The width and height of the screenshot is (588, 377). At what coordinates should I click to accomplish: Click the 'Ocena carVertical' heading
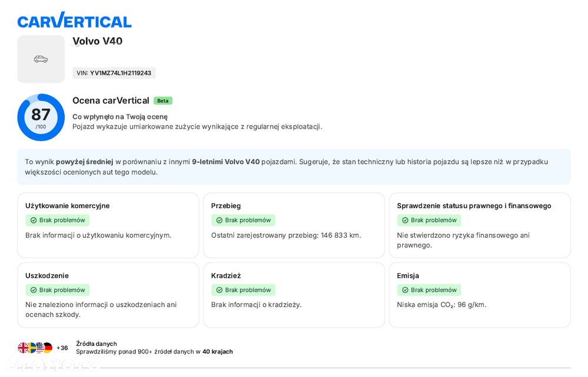[111, 101]
